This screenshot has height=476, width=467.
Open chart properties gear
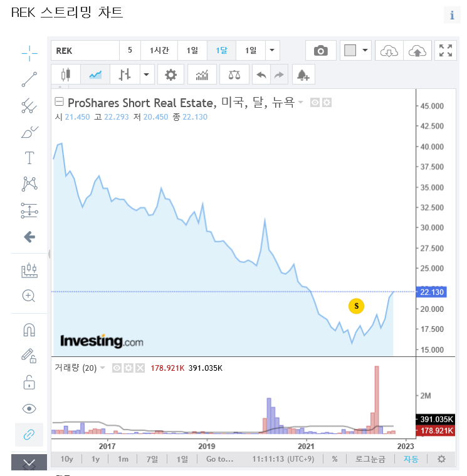tap(171, 75)
